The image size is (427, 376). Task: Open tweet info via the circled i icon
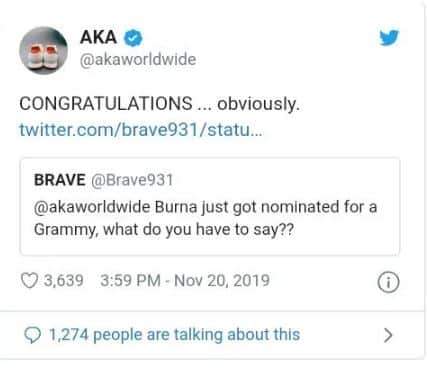[x=388, y=282]
